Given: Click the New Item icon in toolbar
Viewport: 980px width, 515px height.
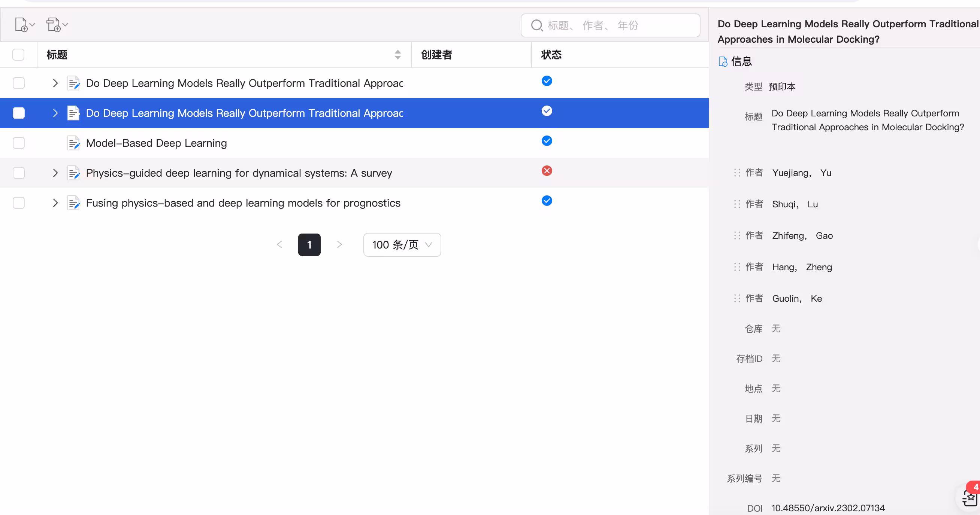Looking at the screenshot, I should [x=22, y=24].
